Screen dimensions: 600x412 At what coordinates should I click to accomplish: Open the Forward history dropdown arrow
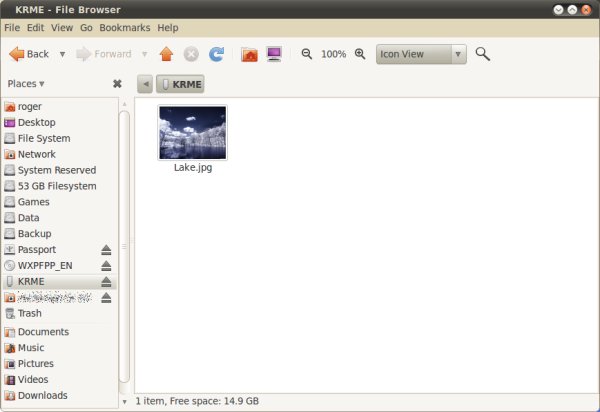[x=145, y=54]
